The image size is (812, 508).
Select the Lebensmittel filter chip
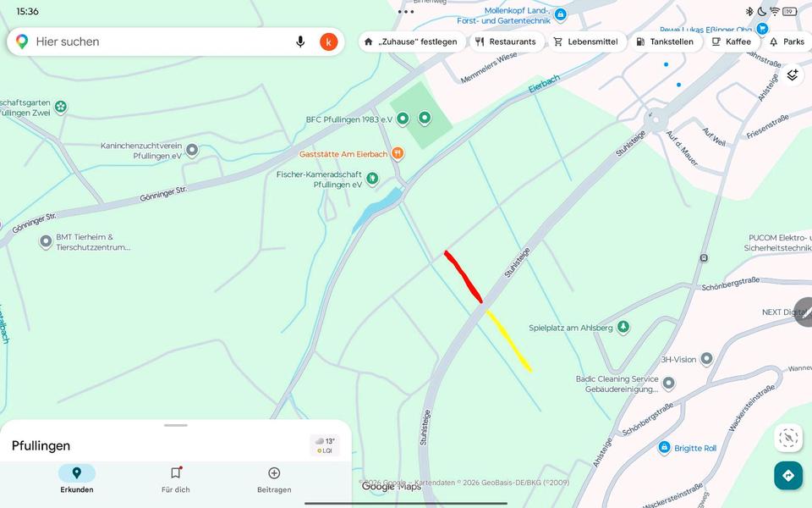tap(586, 41)
